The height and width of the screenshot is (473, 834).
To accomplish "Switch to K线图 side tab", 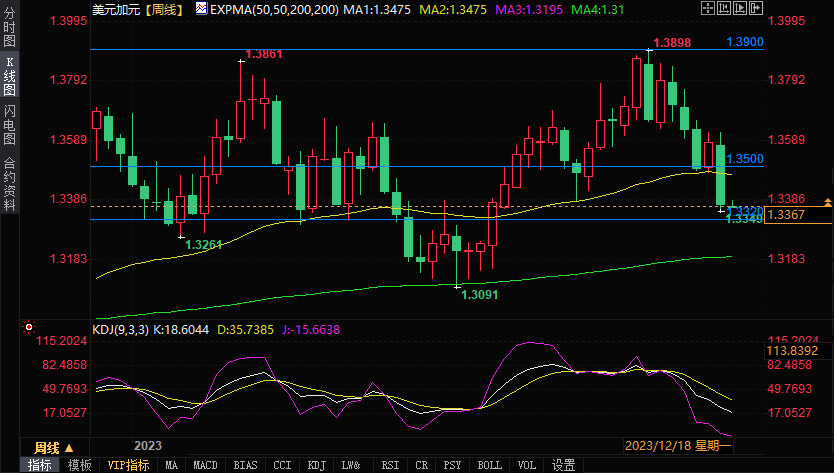I will [9, 78].
